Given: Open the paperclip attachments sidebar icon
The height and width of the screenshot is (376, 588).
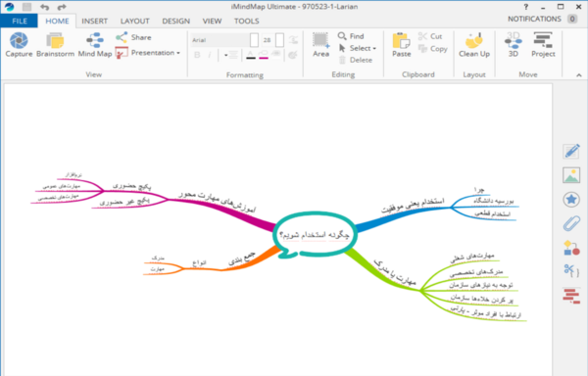Looking at the screenshot, I should click(571, 223).
